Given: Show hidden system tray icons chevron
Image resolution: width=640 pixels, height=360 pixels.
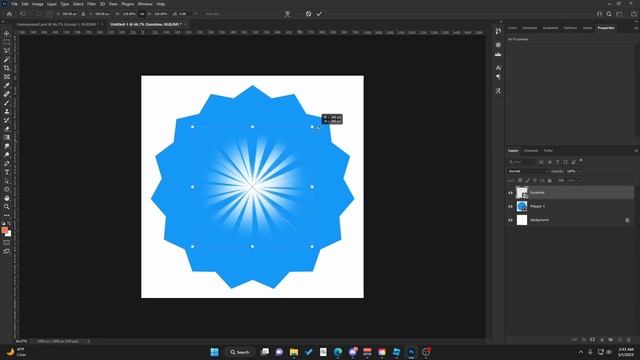Looking at the screenshot, I should click(x=581, y=352).
